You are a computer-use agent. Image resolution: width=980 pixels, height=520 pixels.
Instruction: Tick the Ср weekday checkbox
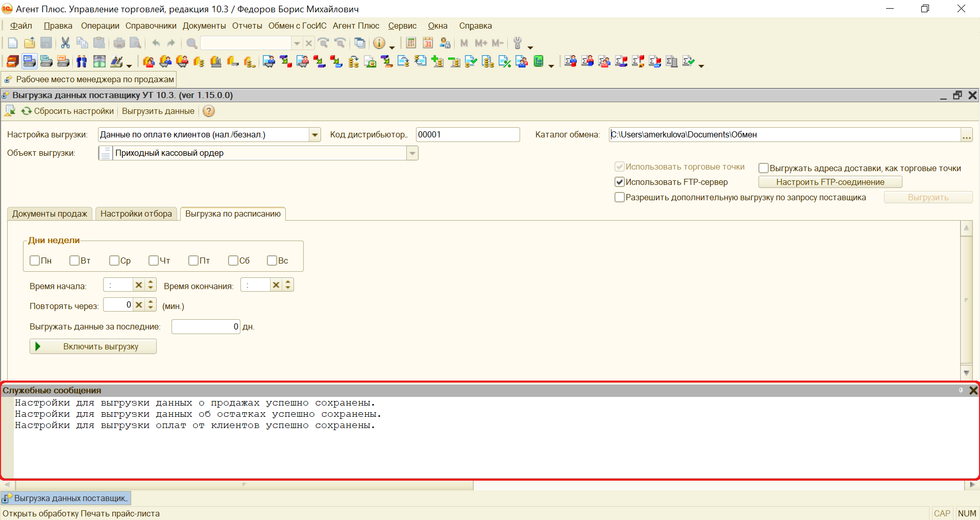coord(114,261)
